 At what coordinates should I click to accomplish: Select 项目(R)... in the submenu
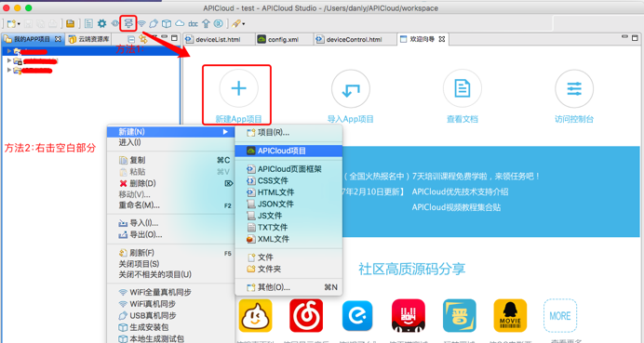pyautogui.click(x=288, y=133)
